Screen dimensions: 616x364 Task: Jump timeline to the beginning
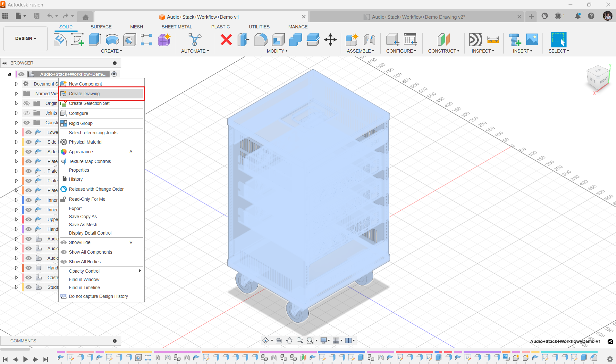click(5, 359)
